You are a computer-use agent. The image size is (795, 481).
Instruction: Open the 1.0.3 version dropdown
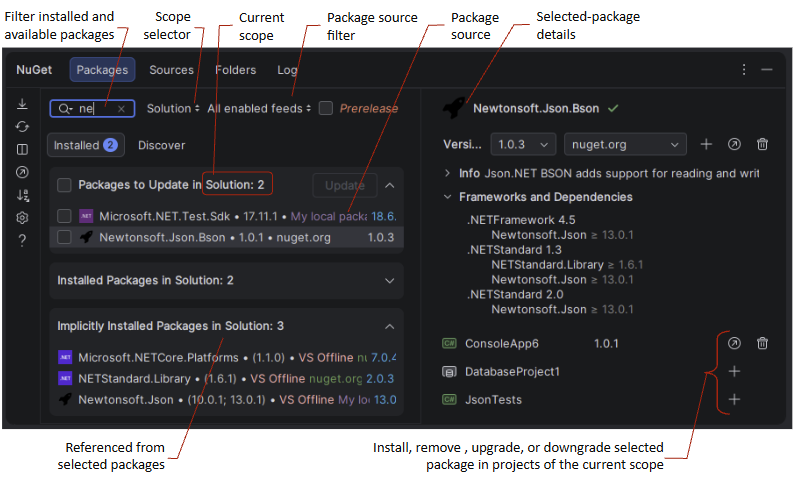pyautogui.click(x=523, y=144)
